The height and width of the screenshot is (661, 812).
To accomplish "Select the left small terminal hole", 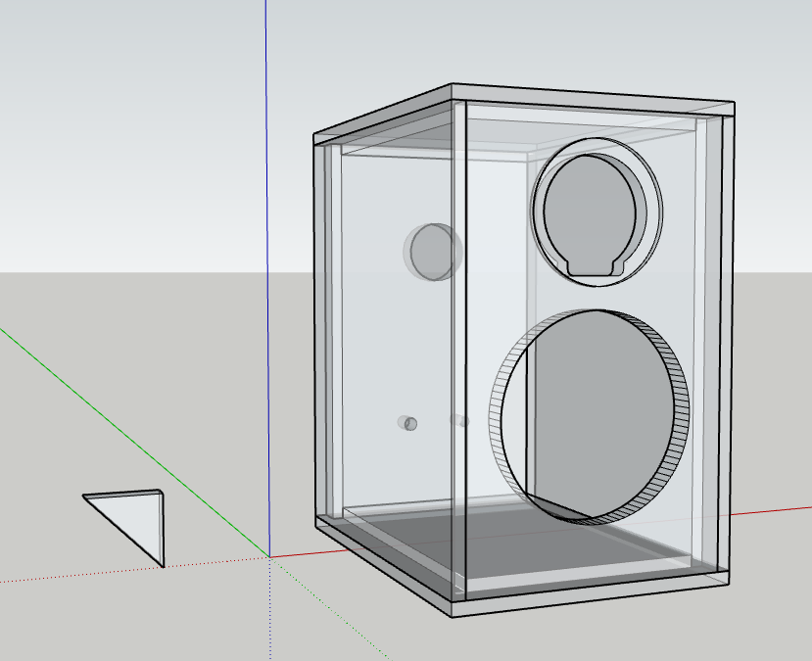I will [x=408, y=423].
